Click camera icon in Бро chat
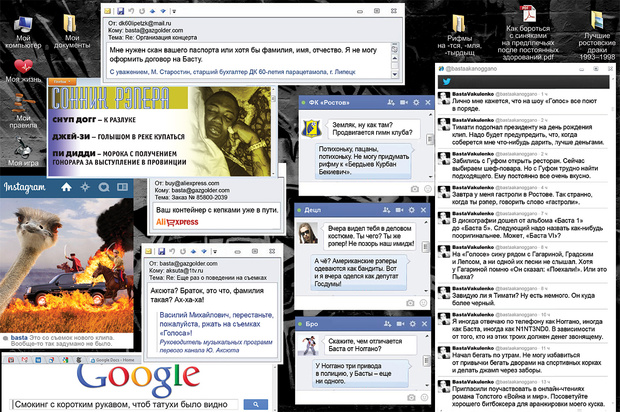Screen dimensions: 620x412 [x=411, y=397]
